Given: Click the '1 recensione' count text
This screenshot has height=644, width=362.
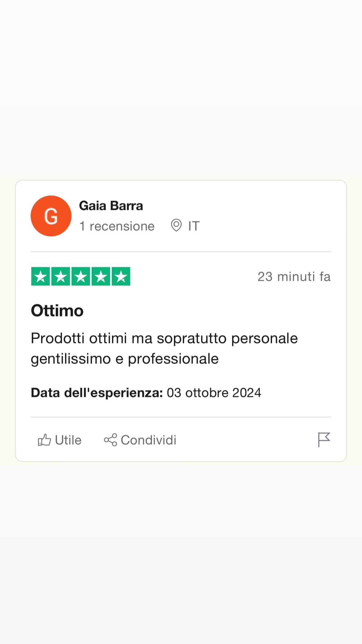Looking at the screenshot, I should click(117, 226).
